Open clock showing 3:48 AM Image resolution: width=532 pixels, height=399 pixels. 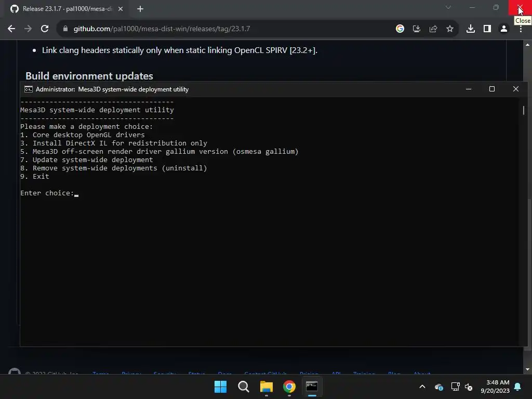pos(495,387)
